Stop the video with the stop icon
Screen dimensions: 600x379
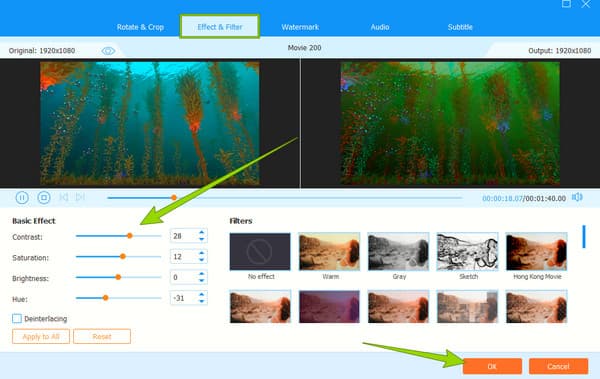(x=44, y=198)
